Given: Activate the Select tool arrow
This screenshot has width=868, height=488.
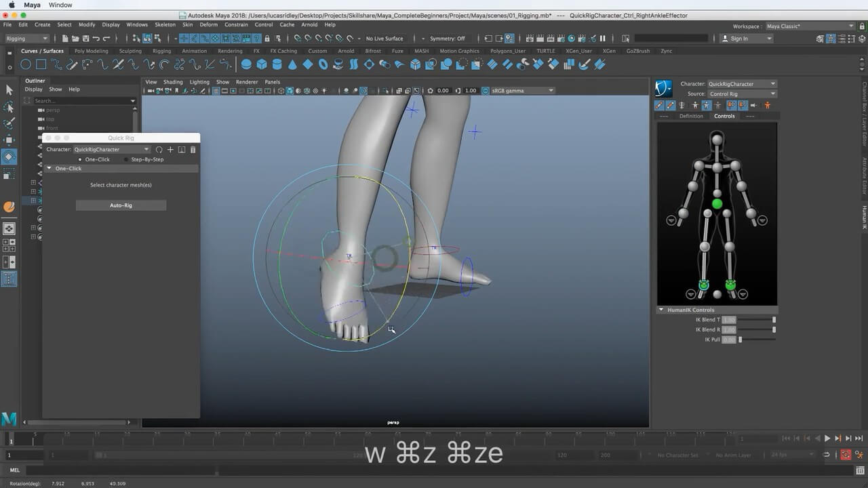Looking at the screenshot, I should point(9,90).
